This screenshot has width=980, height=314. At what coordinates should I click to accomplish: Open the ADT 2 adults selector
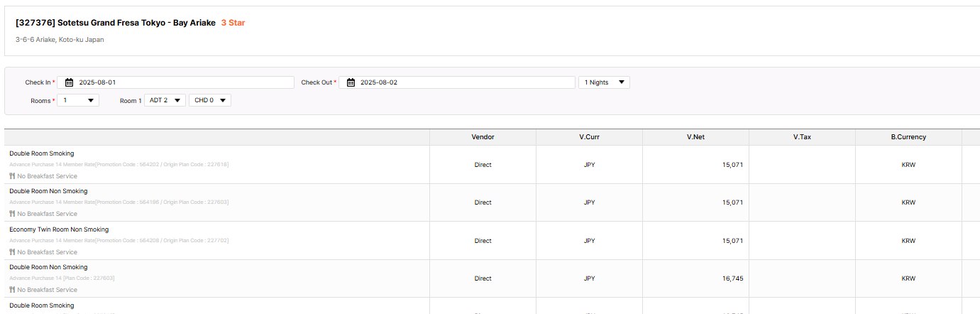coord(165,100)
